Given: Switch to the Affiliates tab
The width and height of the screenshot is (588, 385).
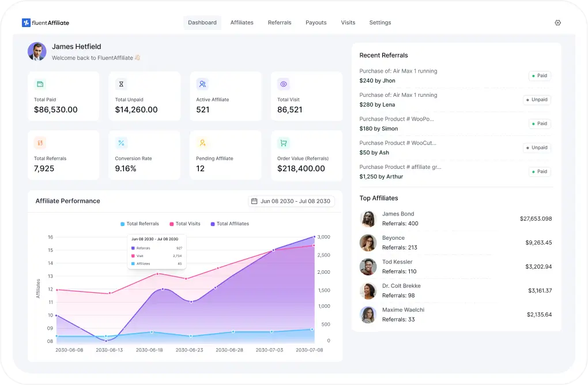Looking at the screenshot, I should coord(242,22).
